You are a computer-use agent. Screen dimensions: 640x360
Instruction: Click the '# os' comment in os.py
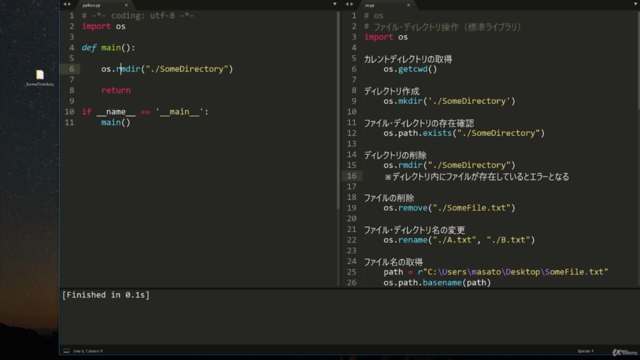pyautogui.click(x=374, y=16)
